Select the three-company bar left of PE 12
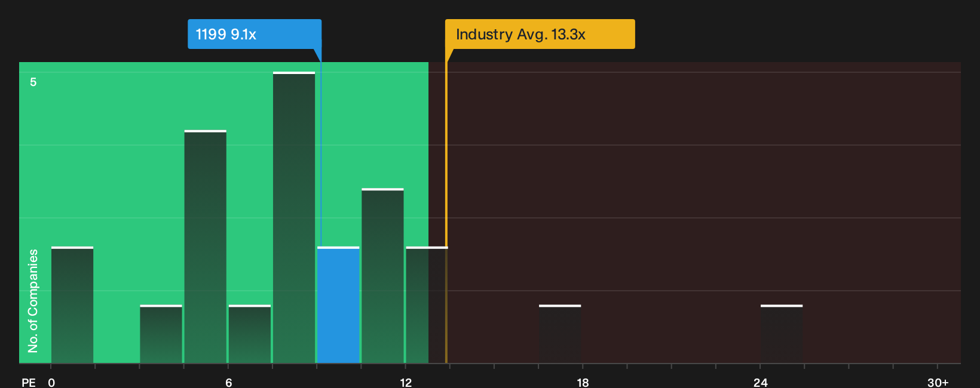This screenshot has height=388, width=980. click(382, 276)
